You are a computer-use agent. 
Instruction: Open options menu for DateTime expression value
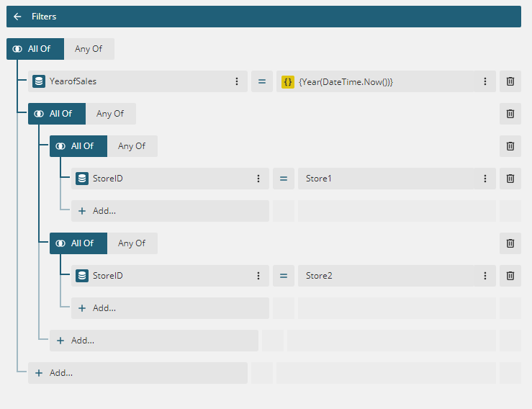coord(485,81)
